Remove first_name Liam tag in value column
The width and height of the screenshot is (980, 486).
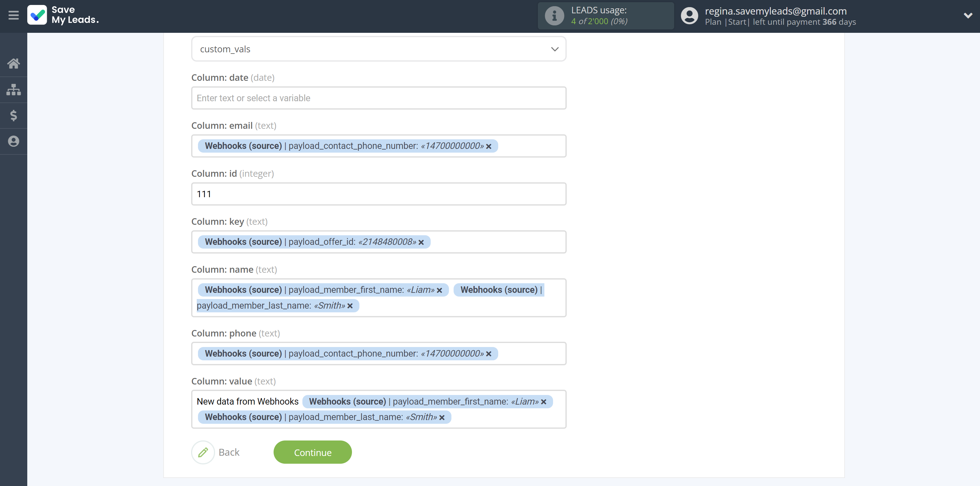click(543, 402)
